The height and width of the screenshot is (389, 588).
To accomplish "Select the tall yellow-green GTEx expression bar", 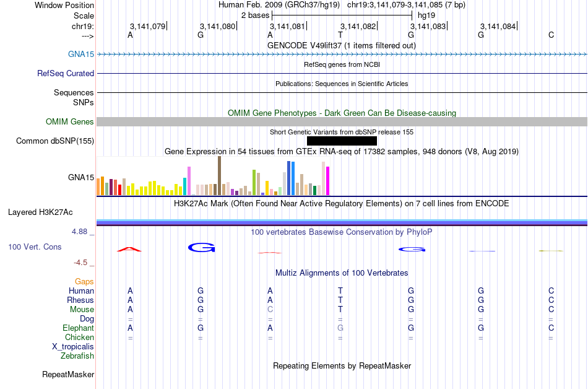I will click(254, 182).
